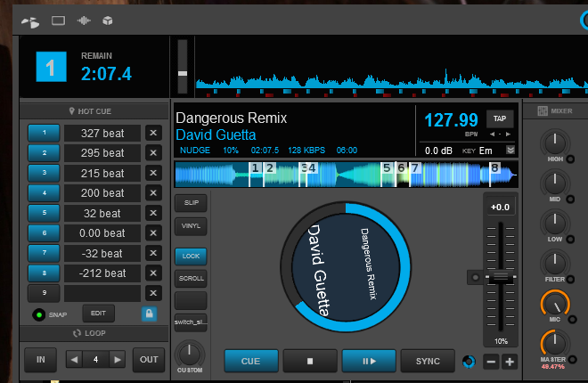Toggle SLIP mode
588x383 pixels.
(191, 203)
